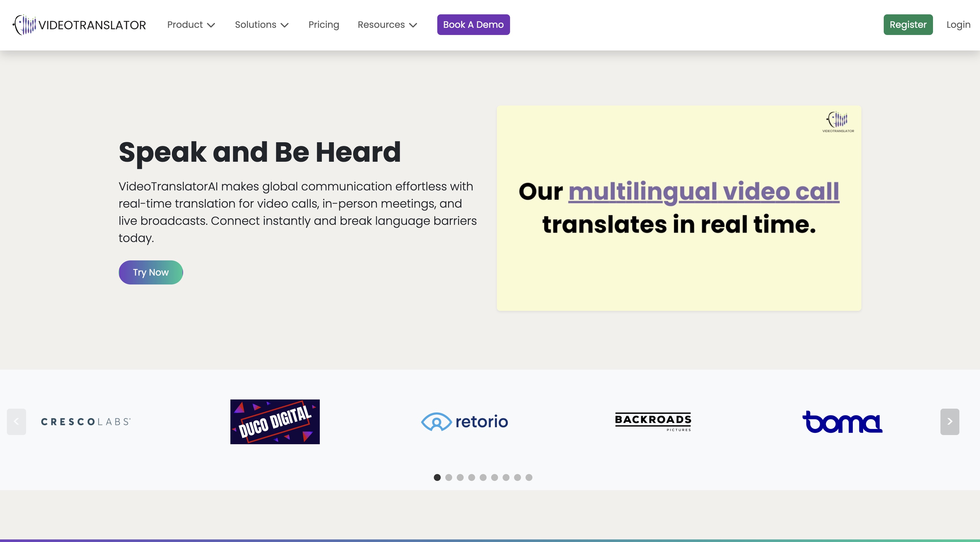Click the Backroads Pictures logo
Image resolution: width=980 pixels, height=542 pixels.
click(653, 421)
